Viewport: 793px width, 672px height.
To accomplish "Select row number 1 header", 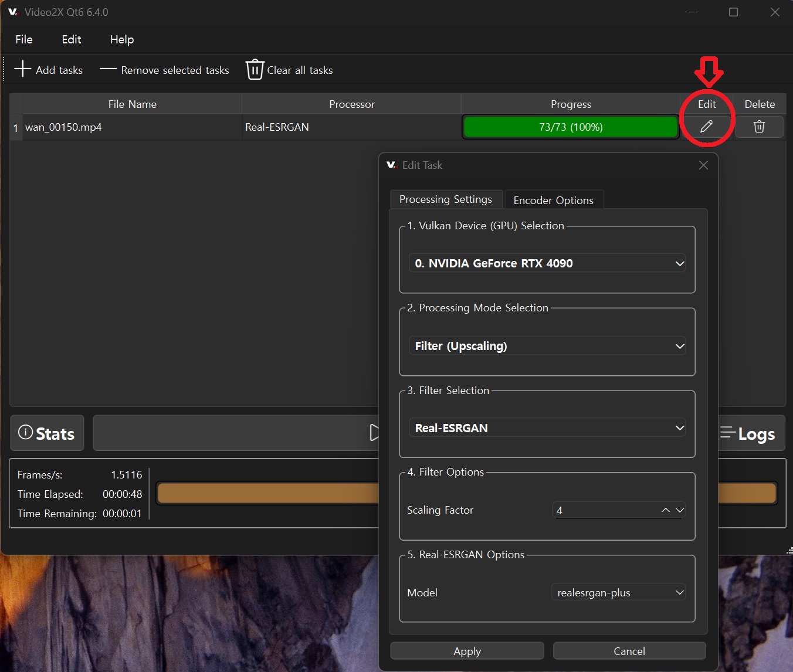I will [16, 127].
